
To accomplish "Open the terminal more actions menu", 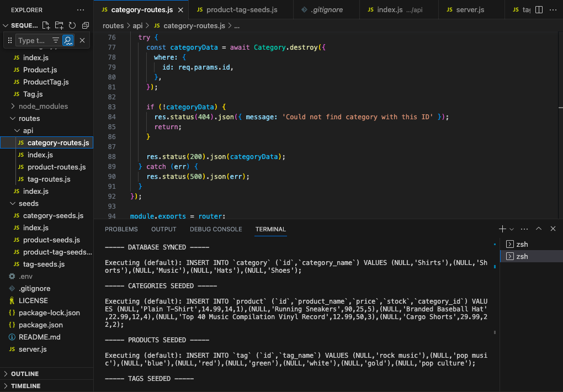I will point(523,229).
